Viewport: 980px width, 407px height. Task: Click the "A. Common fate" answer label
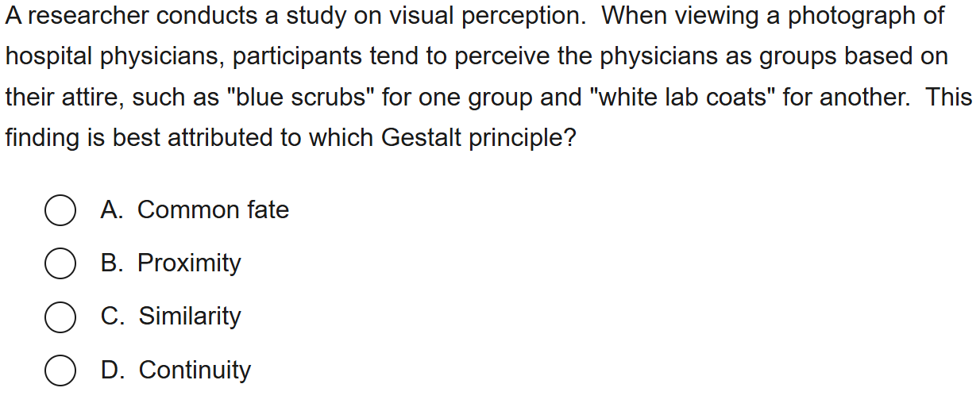[x=195, y=210]
